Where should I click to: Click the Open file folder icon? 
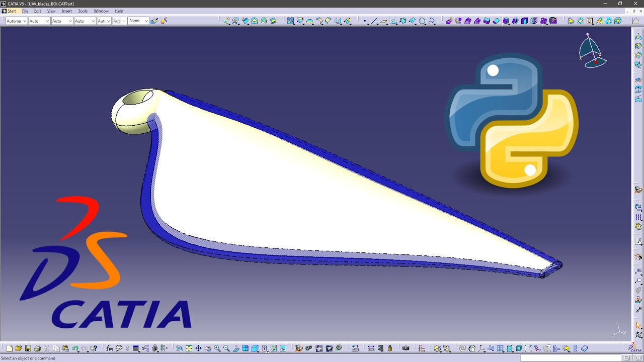coord(19,348)
